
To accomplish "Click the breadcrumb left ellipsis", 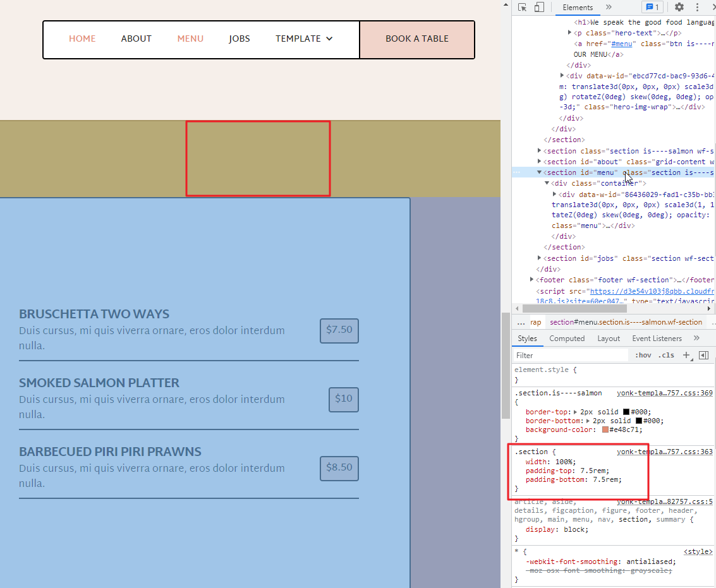I will point(521,322).
